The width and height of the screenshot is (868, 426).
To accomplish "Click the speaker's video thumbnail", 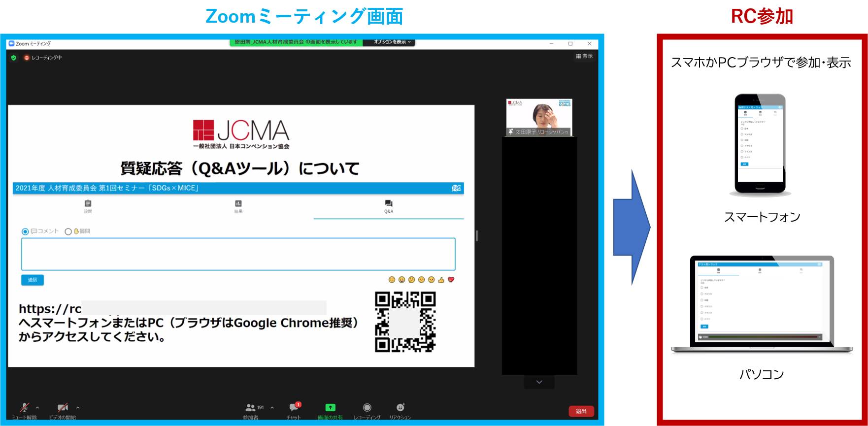I will [539, 117].
